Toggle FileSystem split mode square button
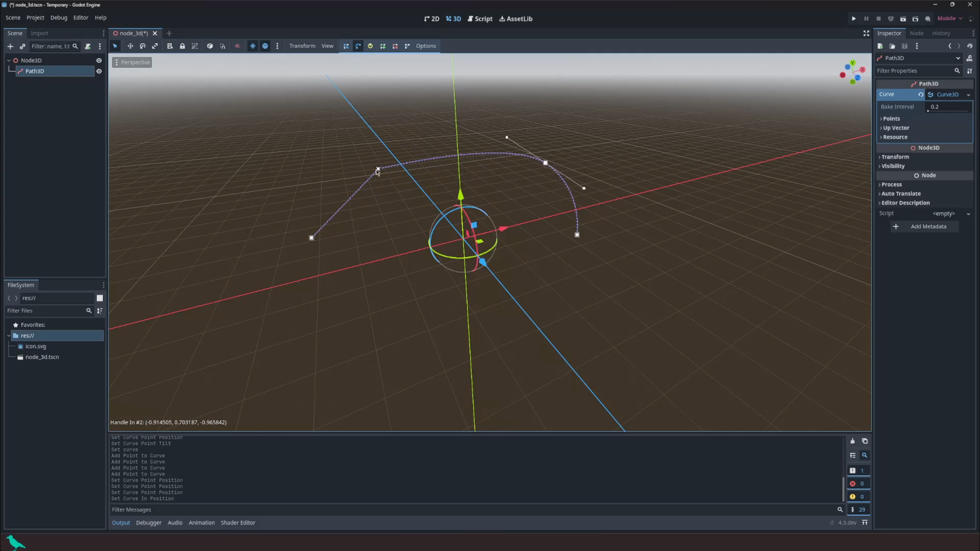This screenshot has width=980, height=551. click(100, 298)
